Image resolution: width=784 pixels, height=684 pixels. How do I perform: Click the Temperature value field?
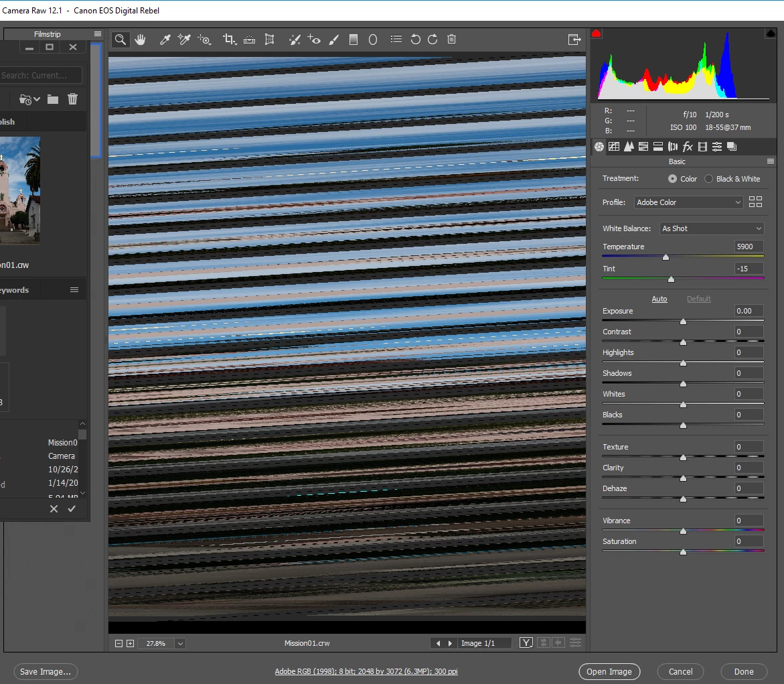[749, 247]
